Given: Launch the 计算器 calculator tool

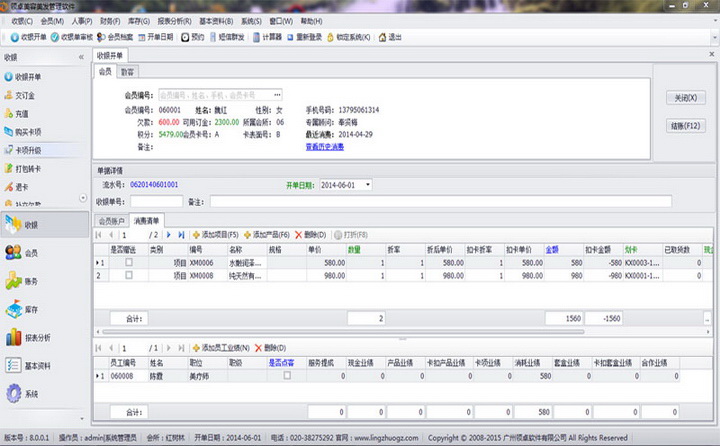Looking at the screenshot, I should pos(267,37).
